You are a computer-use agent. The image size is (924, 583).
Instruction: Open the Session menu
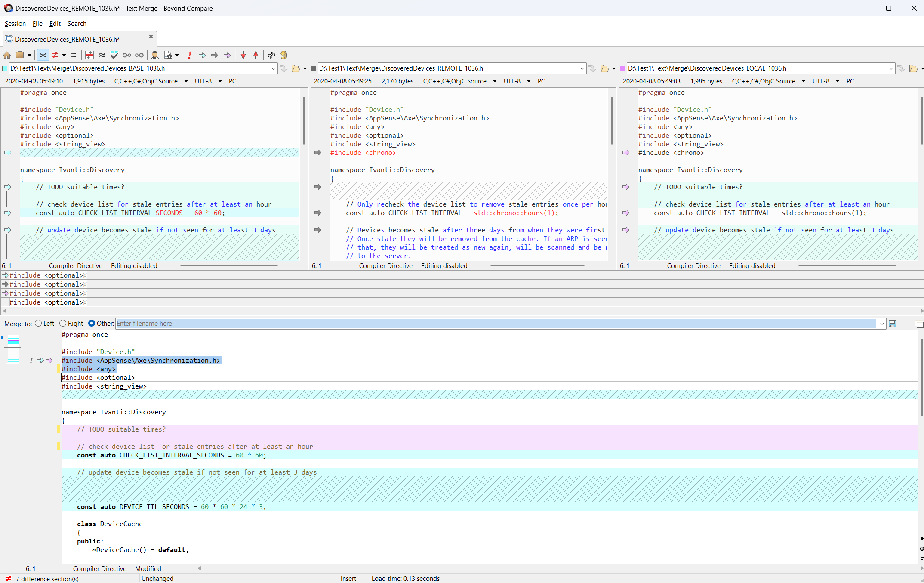pos(15,24)
